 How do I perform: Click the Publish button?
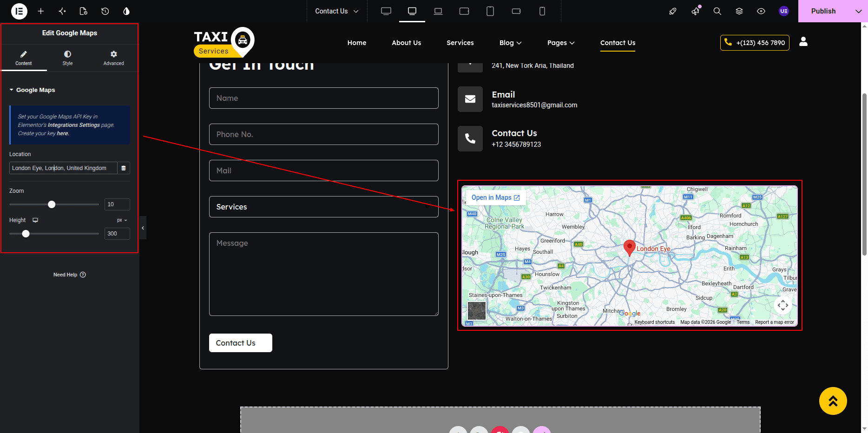point(823,11)
